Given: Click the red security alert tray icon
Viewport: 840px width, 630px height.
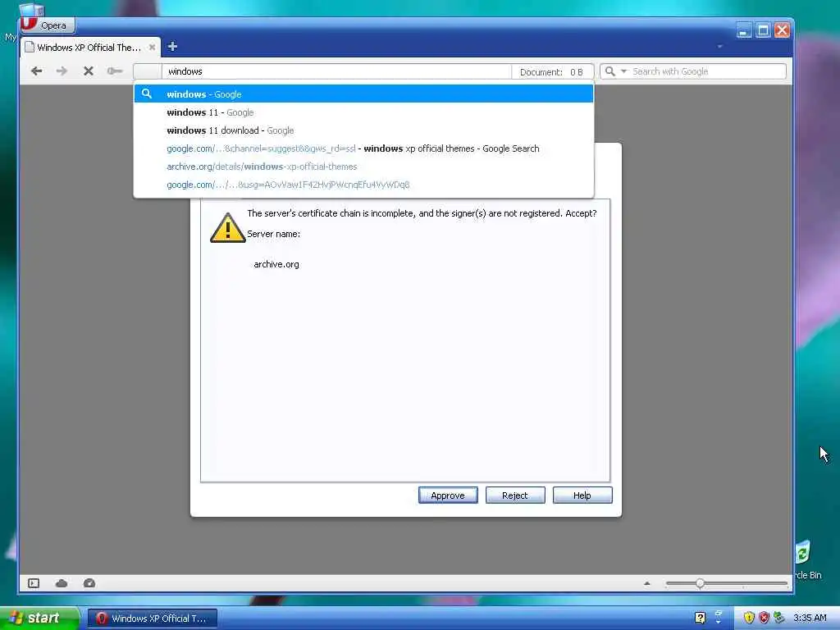Looking at the screenshot, I should click(x=764, y=618).
